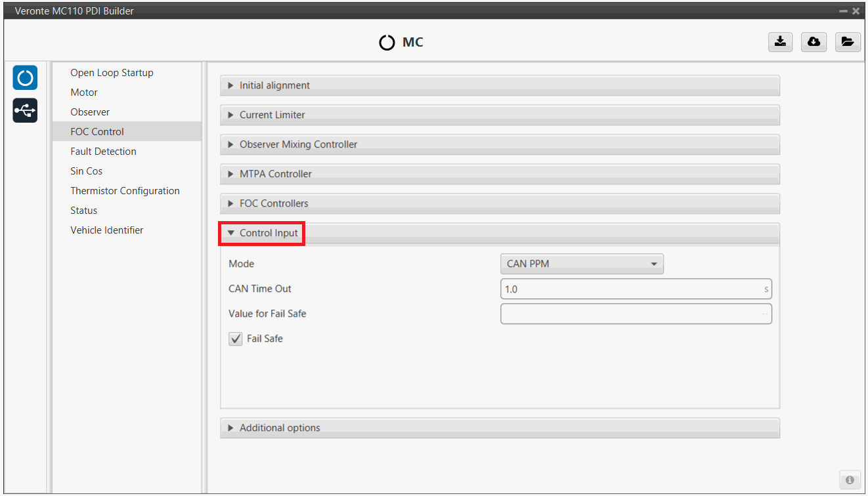This screenshot has height=496, width=868.
Task: Click the open folder icon
Action: pos(848,42)
